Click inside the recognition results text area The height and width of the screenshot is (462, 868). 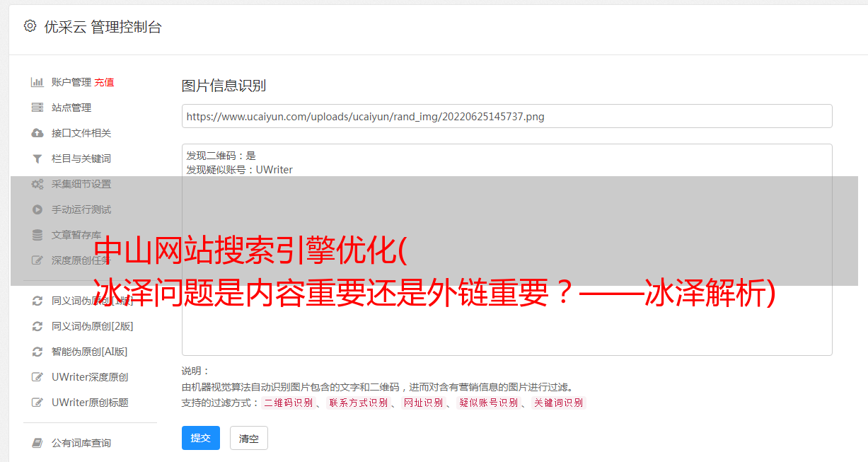click(x=507, y=249)
